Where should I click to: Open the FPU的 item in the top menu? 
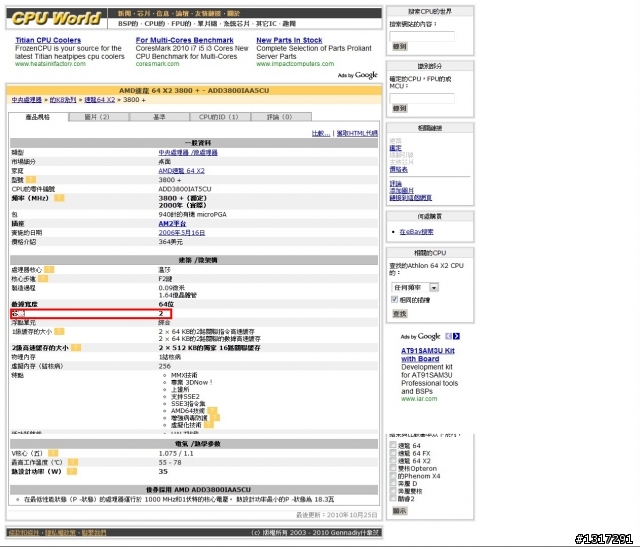181,24
